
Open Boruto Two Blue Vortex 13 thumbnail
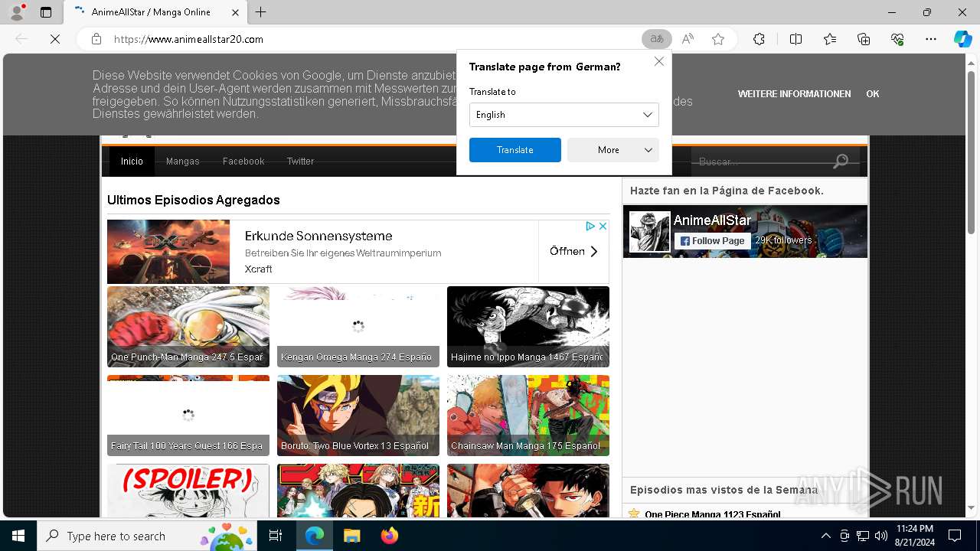click(x=358, y=416)
